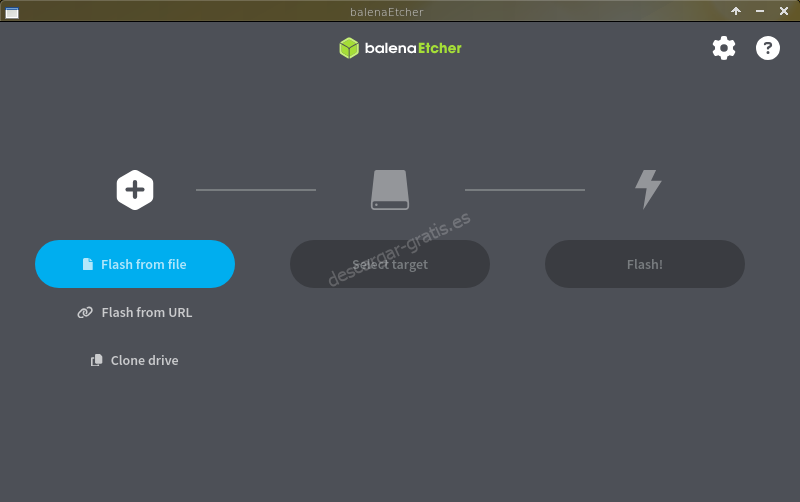Click the plus hexagon source icon

[135, 190]
